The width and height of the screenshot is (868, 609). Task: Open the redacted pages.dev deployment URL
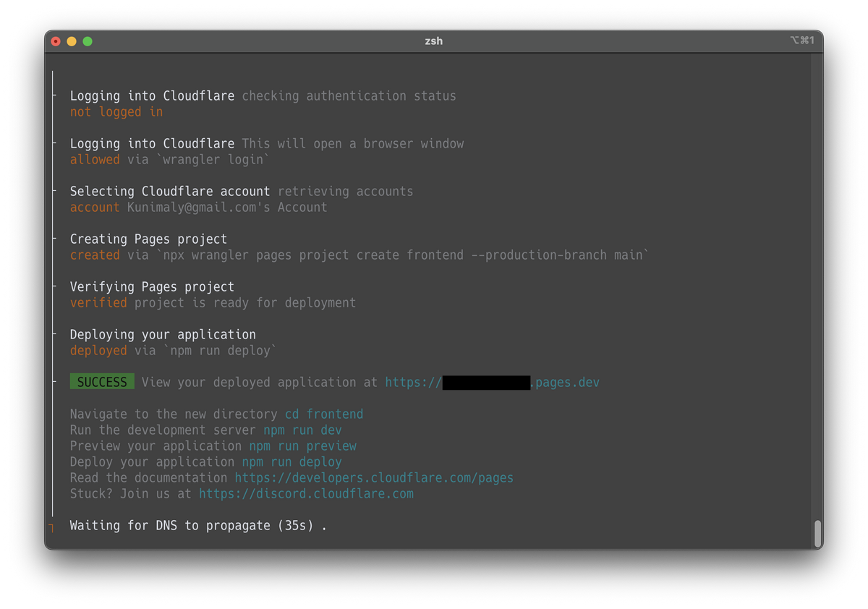pyautogui.click(x=492, y=383)
